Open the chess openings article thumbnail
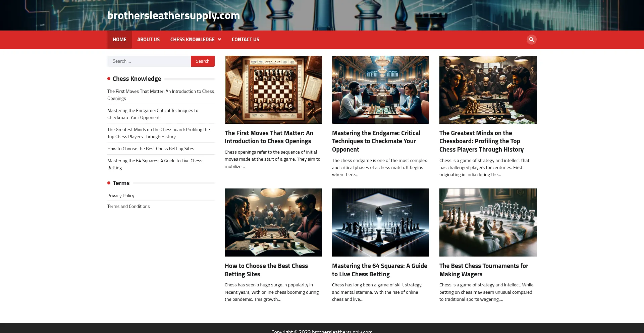This screenshot has height=333, width=644. 273,90
